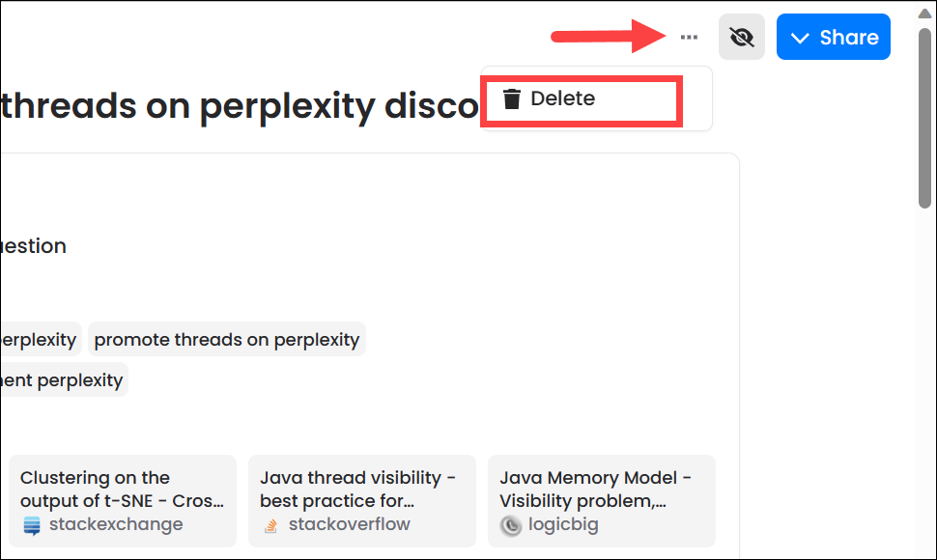Screen dimensions: 937x560
Task: Select the cut-off tag ending in 'ent perplexity'
Action: 62,380
